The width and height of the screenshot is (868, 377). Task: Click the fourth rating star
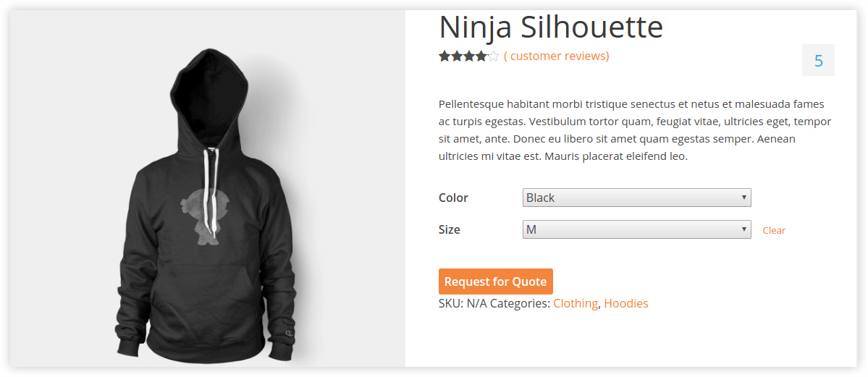(481, 56)
